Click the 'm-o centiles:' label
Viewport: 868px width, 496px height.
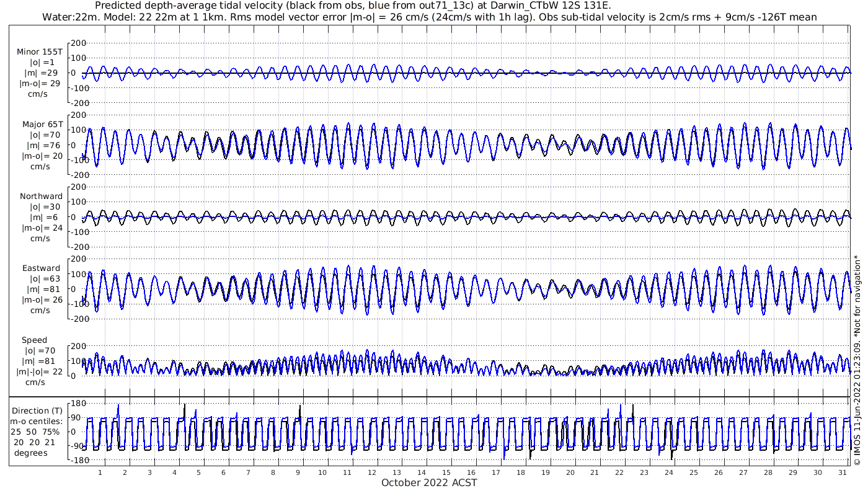pos(35,422)
